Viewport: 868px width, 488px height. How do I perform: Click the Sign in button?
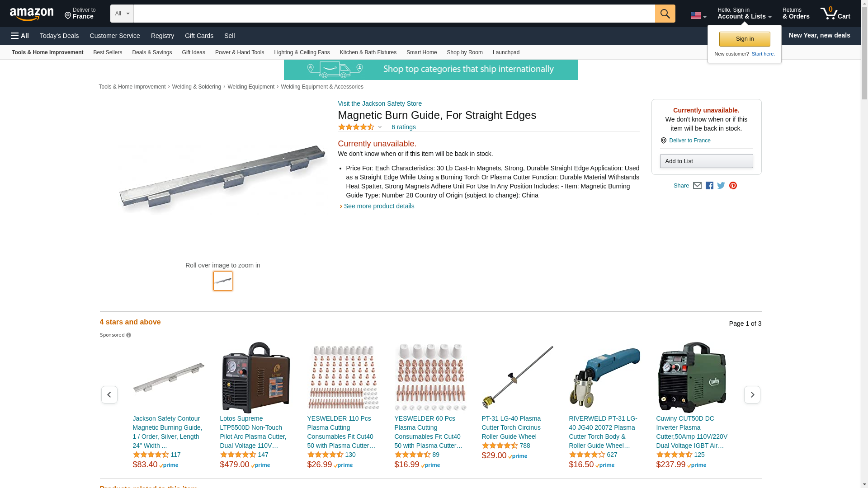745,39
